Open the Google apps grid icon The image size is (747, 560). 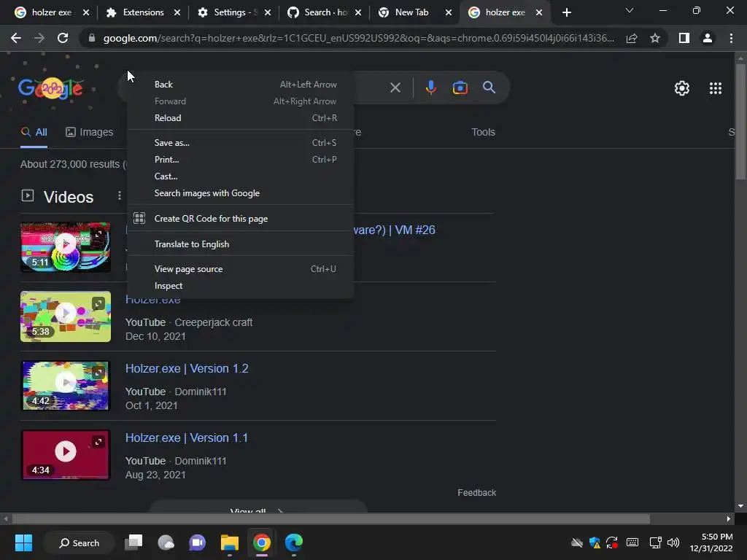[715, 88]
